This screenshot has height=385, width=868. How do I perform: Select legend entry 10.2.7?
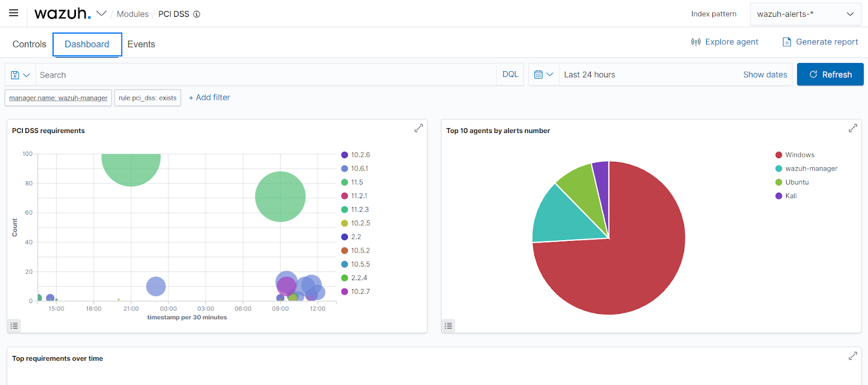tap(355, 292)
